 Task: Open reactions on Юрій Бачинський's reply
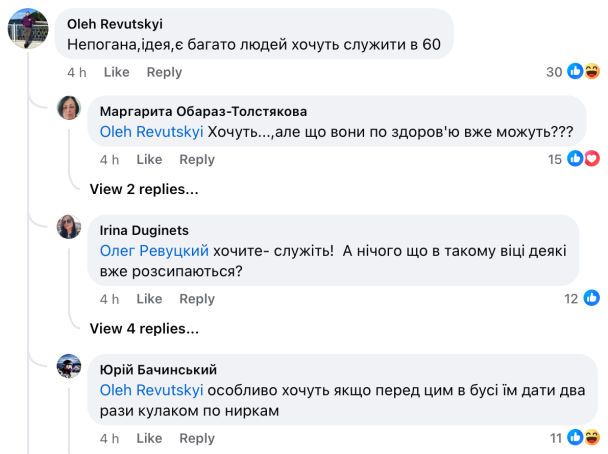[583, 438]
